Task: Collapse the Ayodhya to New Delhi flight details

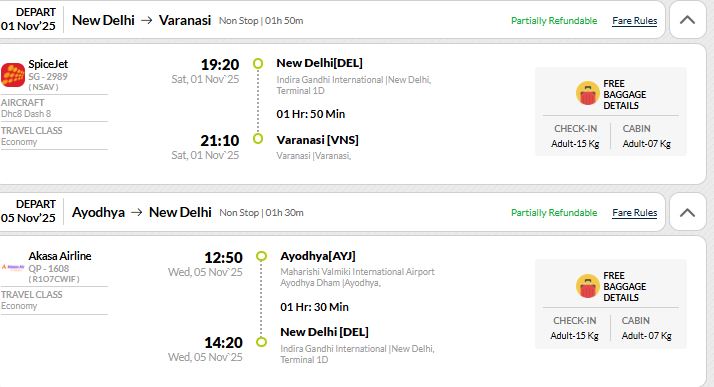Action: [x=687, y=213]
